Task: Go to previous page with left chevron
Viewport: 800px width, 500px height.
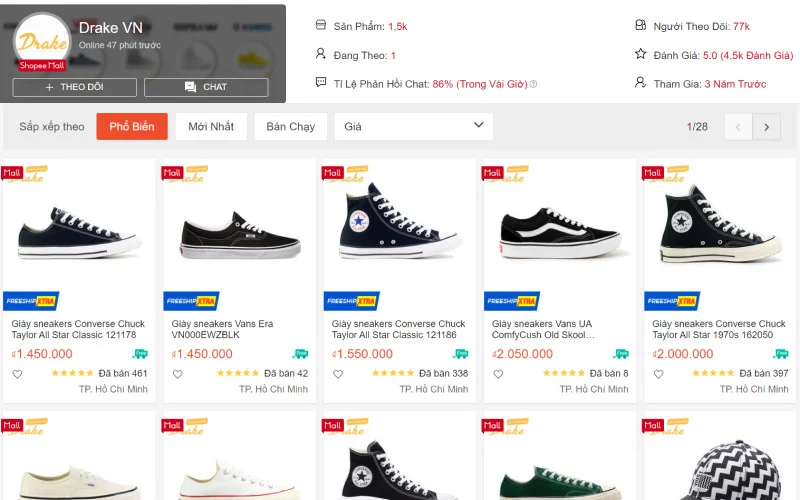Action: tap(738, 127)
